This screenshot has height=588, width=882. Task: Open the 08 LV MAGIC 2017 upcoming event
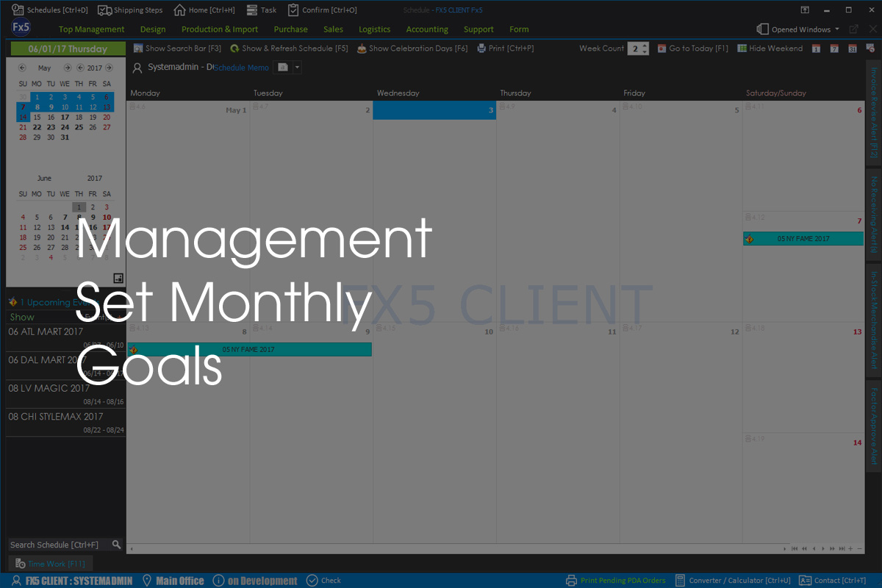click(x=66, y=394)
